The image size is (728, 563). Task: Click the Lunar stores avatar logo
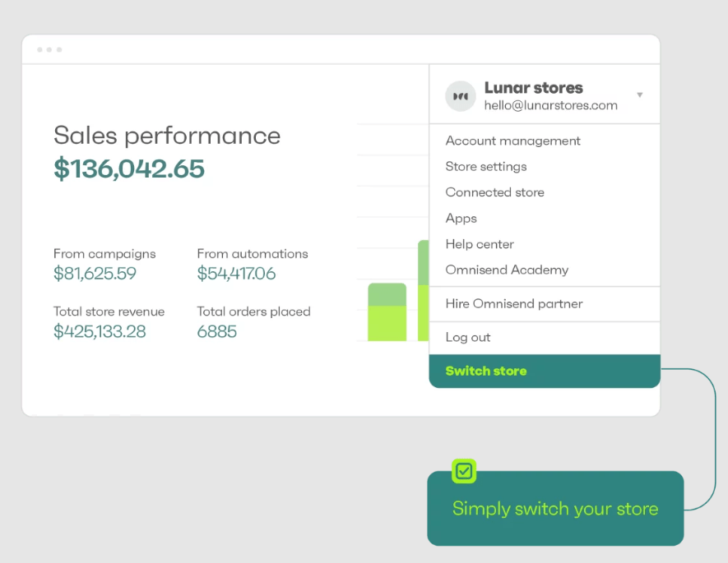[x=460, y=96]
